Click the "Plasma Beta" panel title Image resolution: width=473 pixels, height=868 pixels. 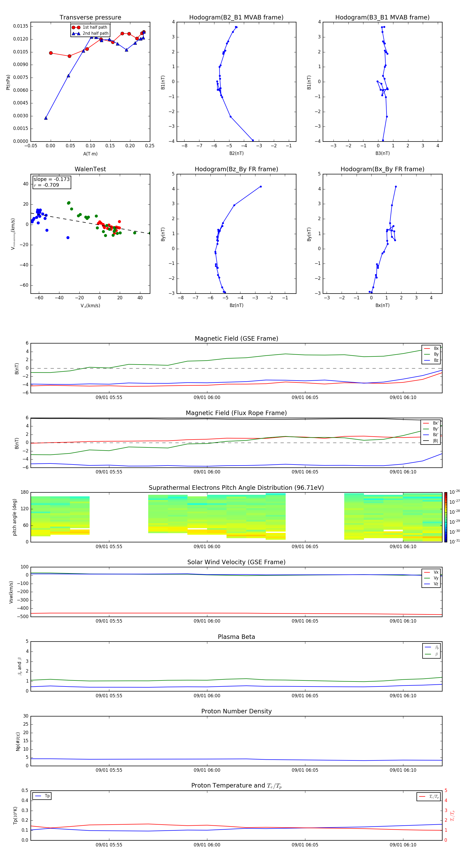pyautogui.click(x=236, y=637)
